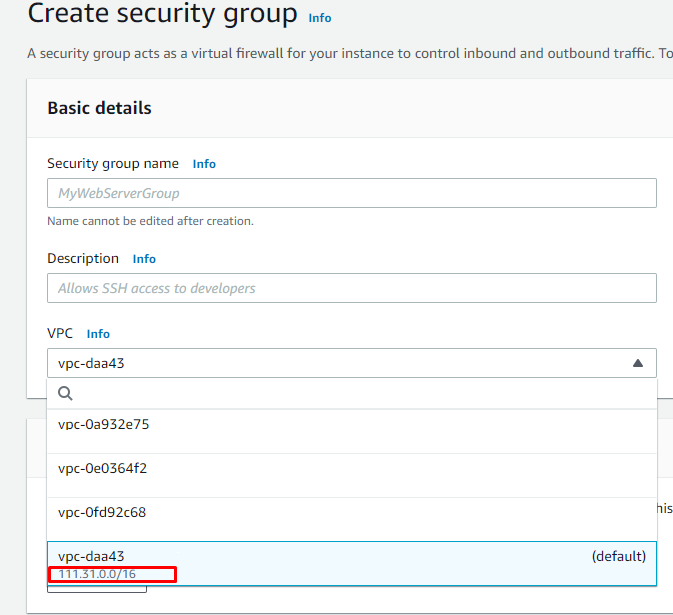Select vpc-0e0364f2 from the VPC list
The height and width of the screenshot is (615, 673).
352,476
